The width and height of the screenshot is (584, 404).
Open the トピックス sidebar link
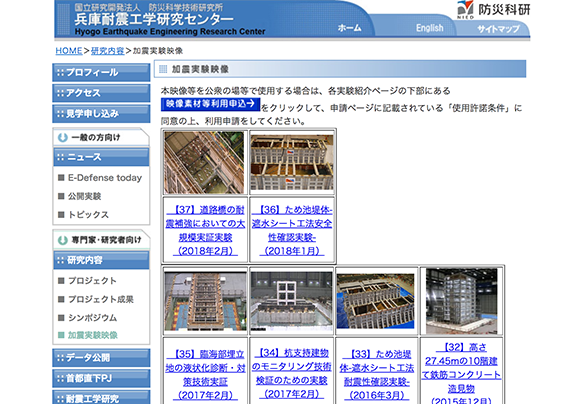tap(88, 215)
